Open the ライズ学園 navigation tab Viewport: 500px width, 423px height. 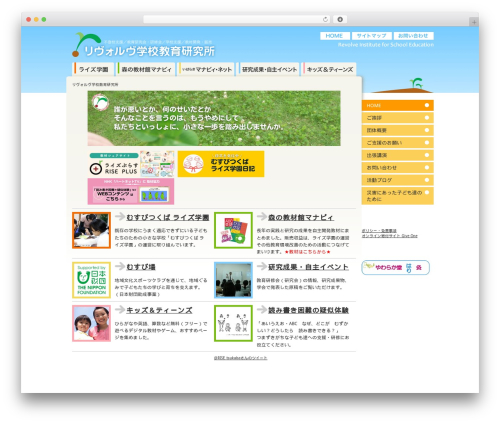click(94, 69)
